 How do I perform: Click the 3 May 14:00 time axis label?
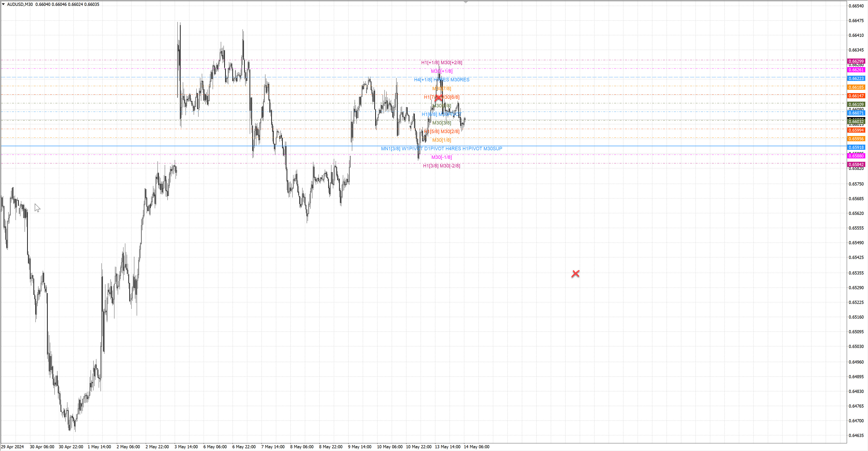pos(186,447)
